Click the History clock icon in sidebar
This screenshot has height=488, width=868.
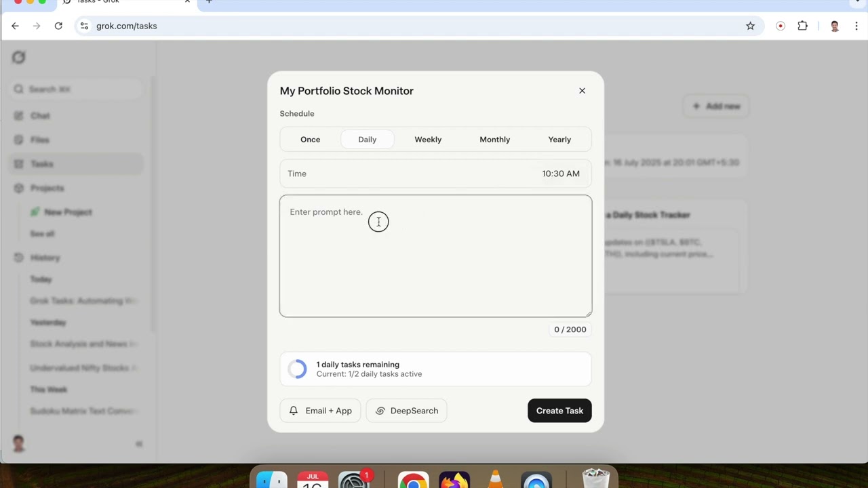19,258
